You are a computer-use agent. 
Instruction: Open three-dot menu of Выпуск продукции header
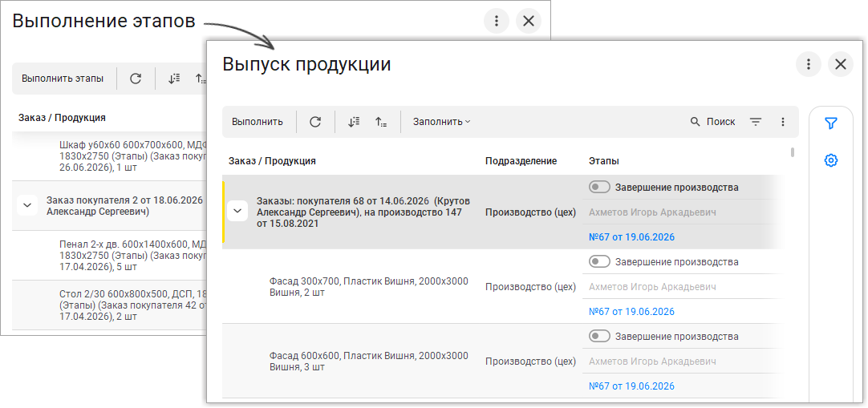(x=809, y=64)
